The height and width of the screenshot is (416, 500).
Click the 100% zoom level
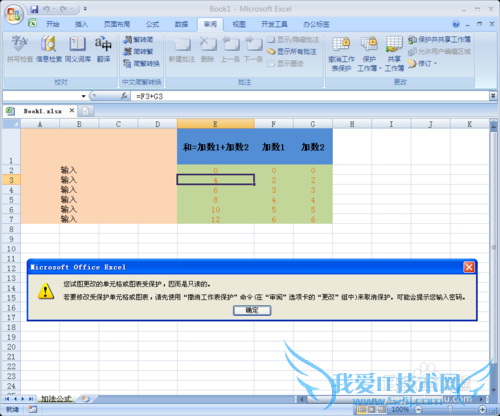400,409
